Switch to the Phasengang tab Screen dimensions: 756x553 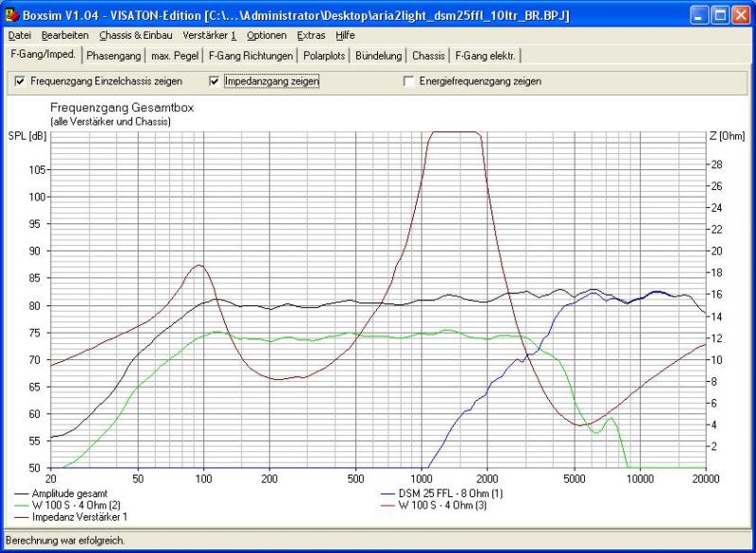[113, 56]
